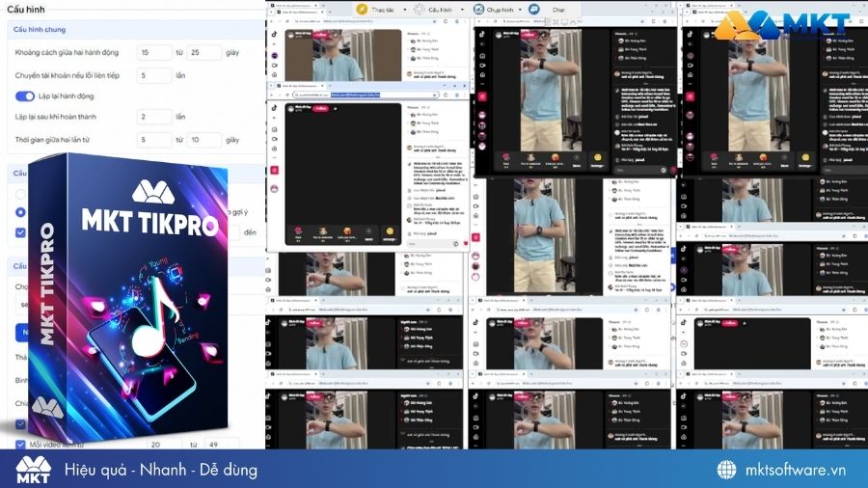The image size is (868, 488).
Task: Click purple sidebar icon in top-left browser window
Action: [275, 56]
